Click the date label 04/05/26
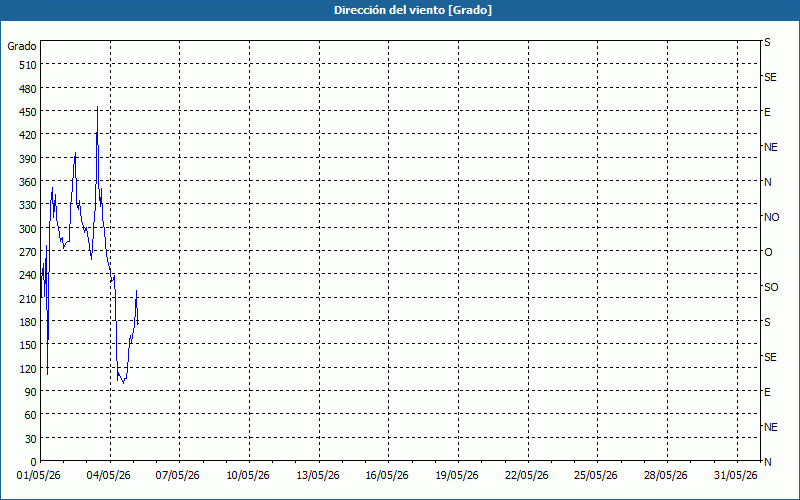Screen dimensions: 800x500 109,476
